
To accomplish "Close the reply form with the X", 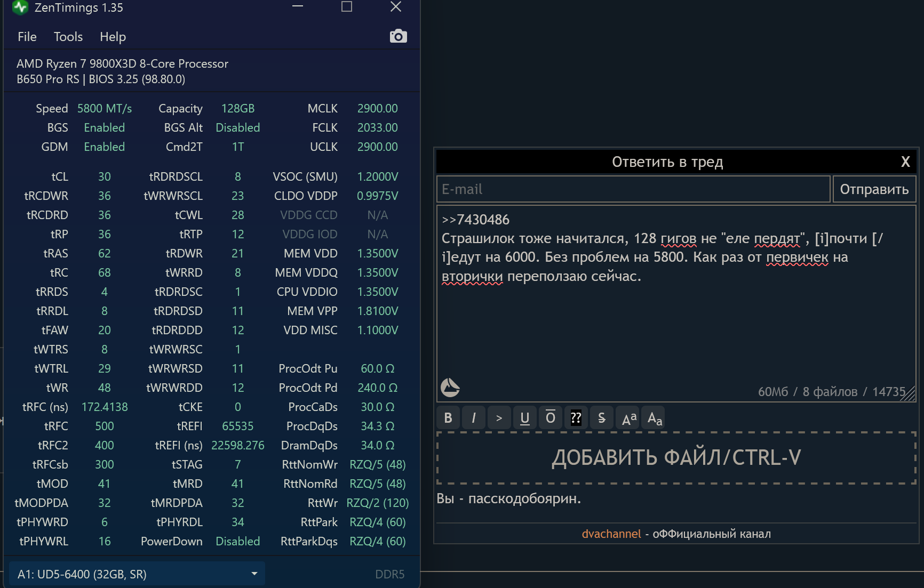I will pyautogui.click(x=905, y=162).
